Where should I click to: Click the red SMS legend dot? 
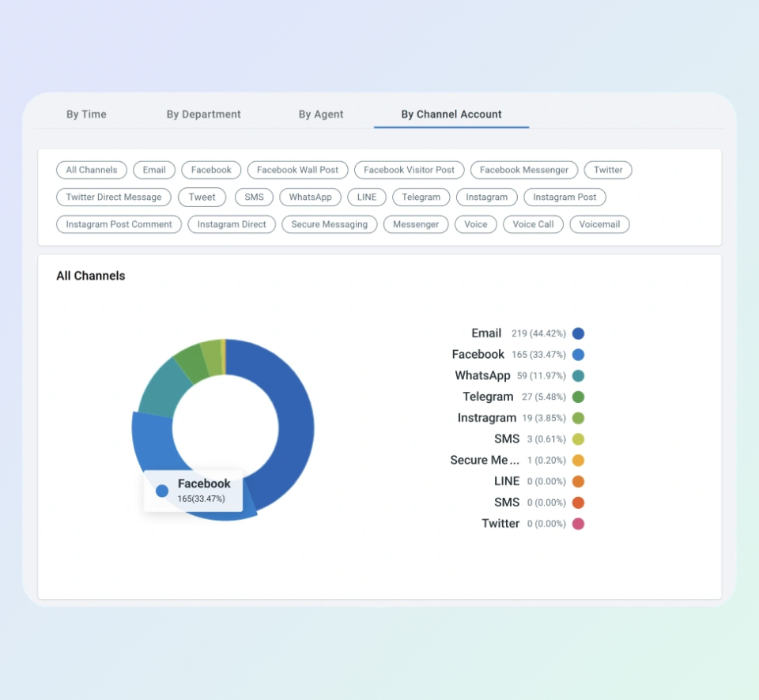coord(578,502)
